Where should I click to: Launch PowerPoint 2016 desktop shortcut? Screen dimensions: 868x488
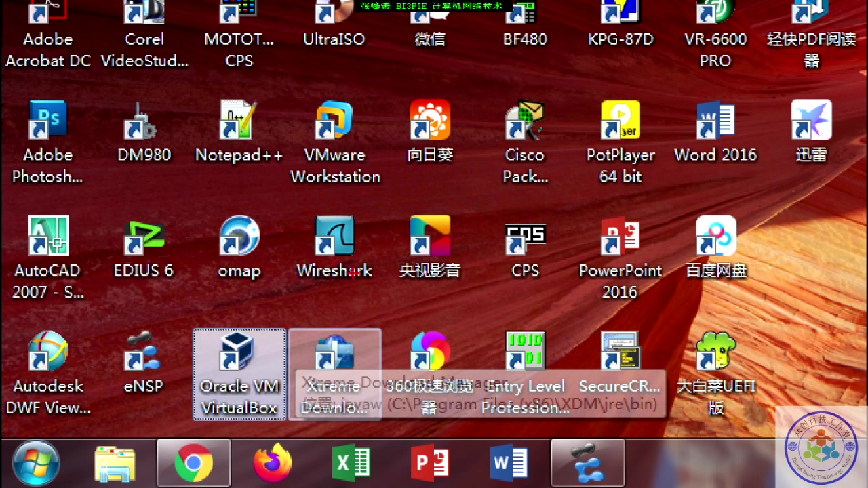620,258
